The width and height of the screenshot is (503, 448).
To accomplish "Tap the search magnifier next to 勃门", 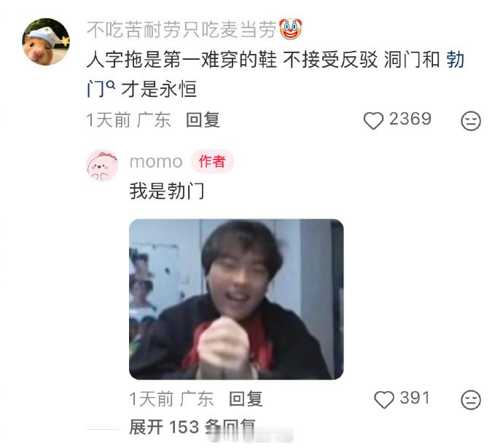I will (110, 85).
